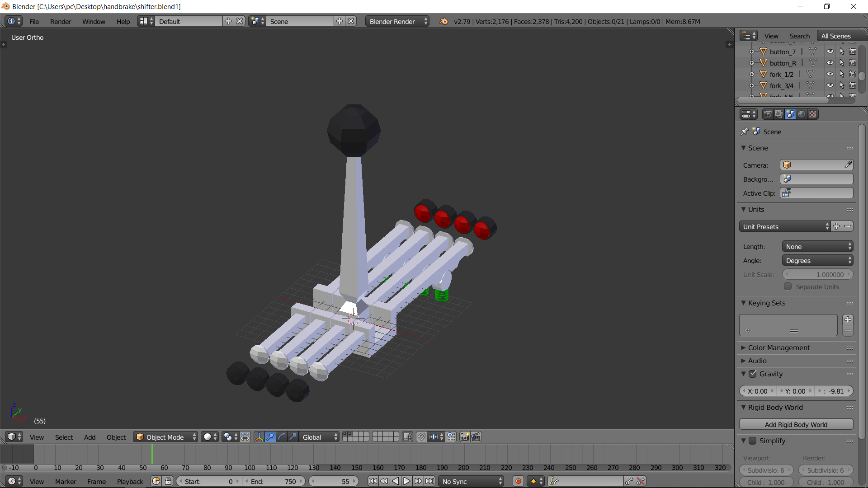Image resolution: width=868 pixels, height=488 pixels.
Task: Open the Object Mode dropdown
Action: point(165,437)
